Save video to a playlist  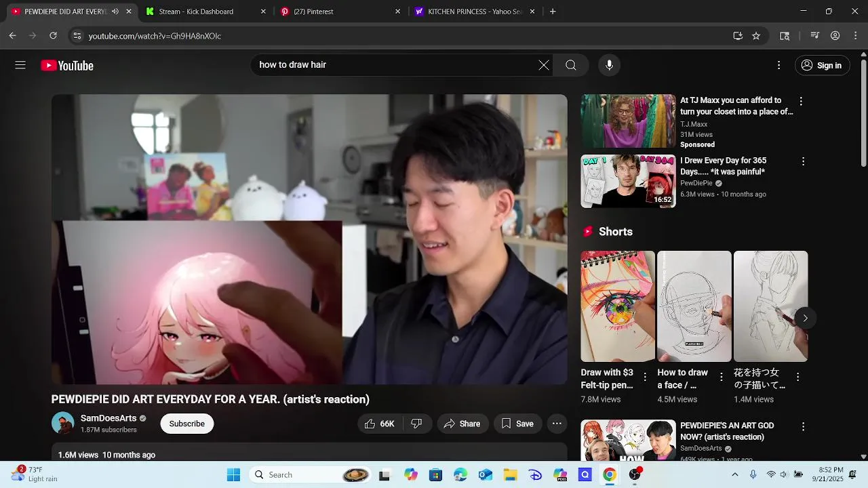tap(518, 424)
